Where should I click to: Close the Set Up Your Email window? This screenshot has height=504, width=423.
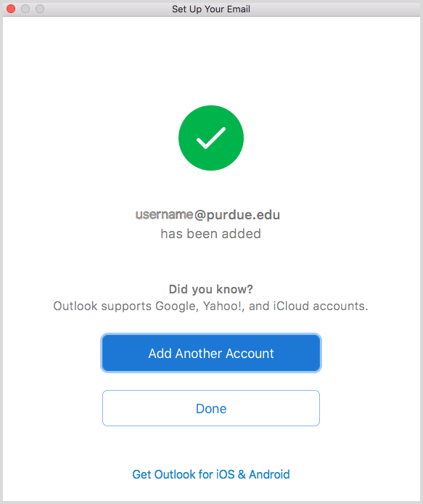point(11,9)
